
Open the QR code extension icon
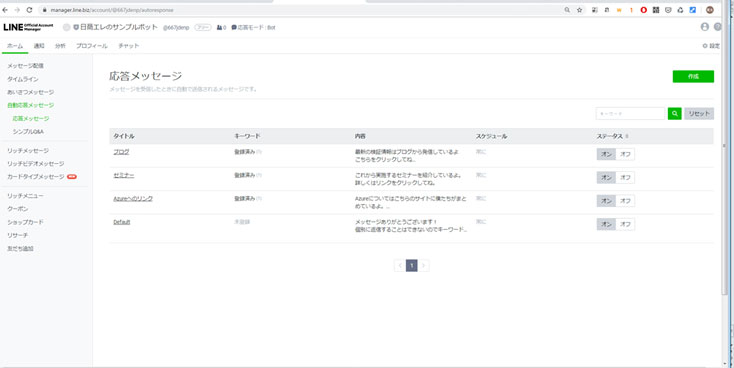656,10
